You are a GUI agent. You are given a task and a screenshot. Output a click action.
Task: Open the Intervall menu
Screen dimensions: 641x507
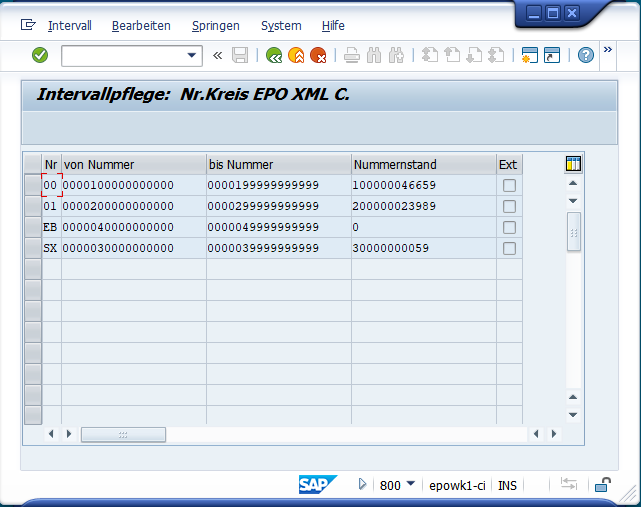pos(69,26)
